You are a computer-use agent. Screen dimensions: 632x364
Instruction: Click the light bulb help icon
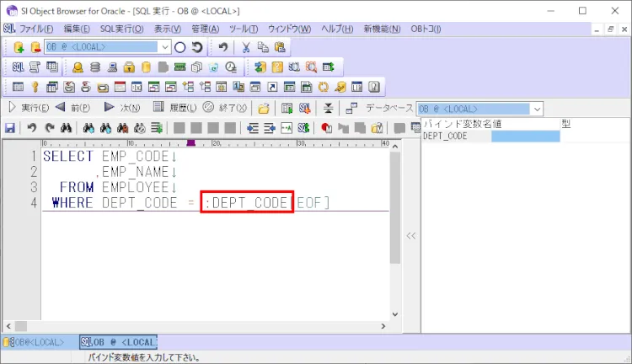pyautogui.click(x=374, y=87)
